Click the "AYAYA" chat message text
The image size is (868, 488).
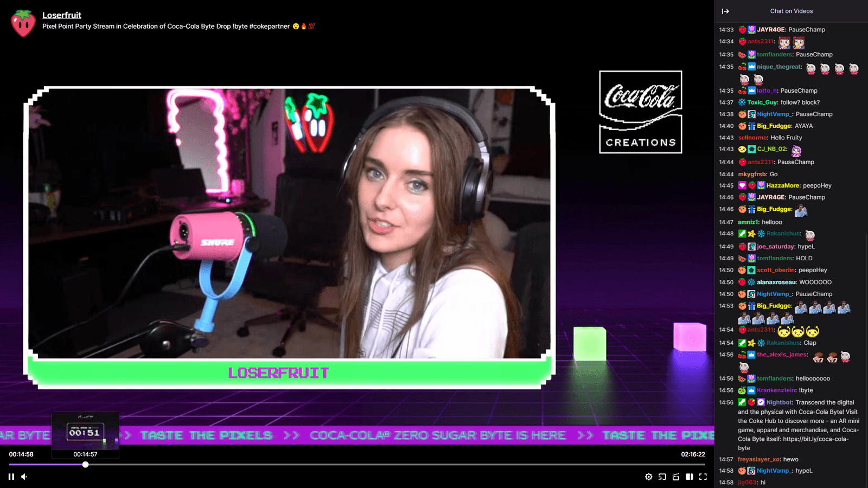click(x=804, y=126)
